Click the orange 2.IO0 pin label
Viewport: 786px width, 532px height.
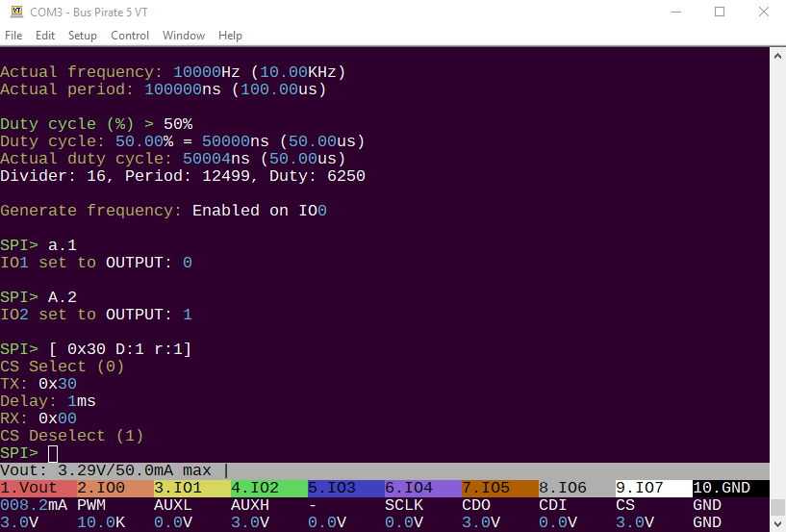click(x=115, y=488)
